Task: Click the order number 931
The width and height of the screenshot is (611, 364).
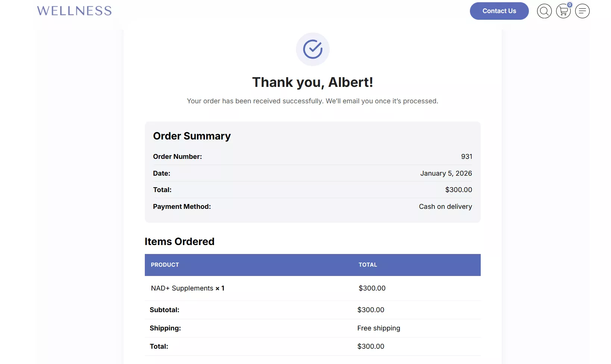Action: (x=466, y=157)
